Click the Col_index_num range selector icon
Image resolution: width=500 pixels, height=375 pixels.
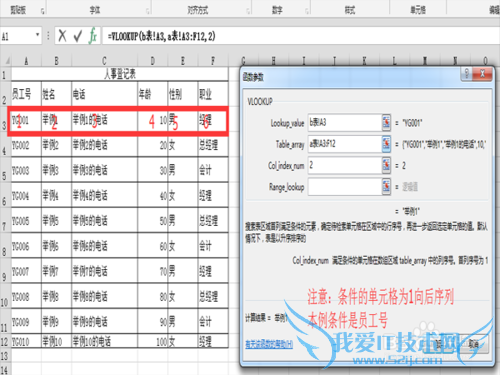[x=386, y=165]
